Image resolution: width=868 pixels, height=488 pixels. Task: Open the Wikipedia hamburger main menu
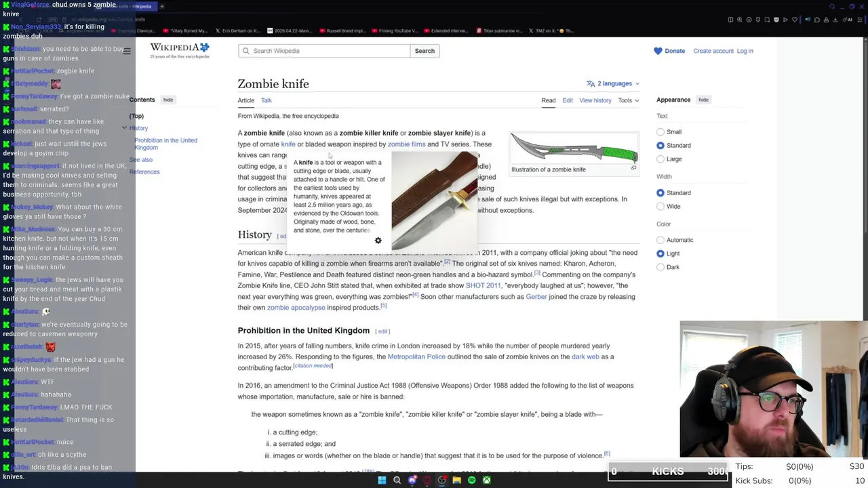click(127, 51)
